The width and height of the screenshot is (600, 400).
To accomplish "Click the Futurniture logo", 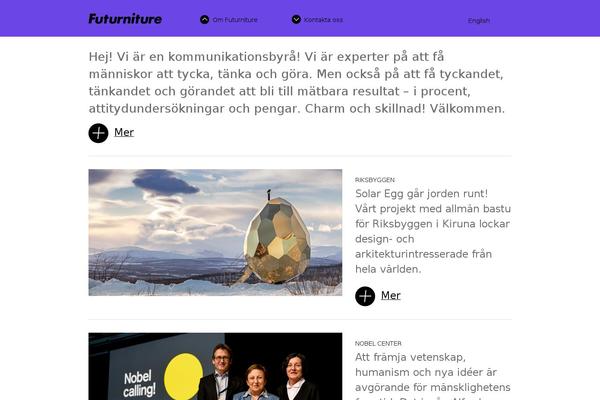I will click(125, 19).
